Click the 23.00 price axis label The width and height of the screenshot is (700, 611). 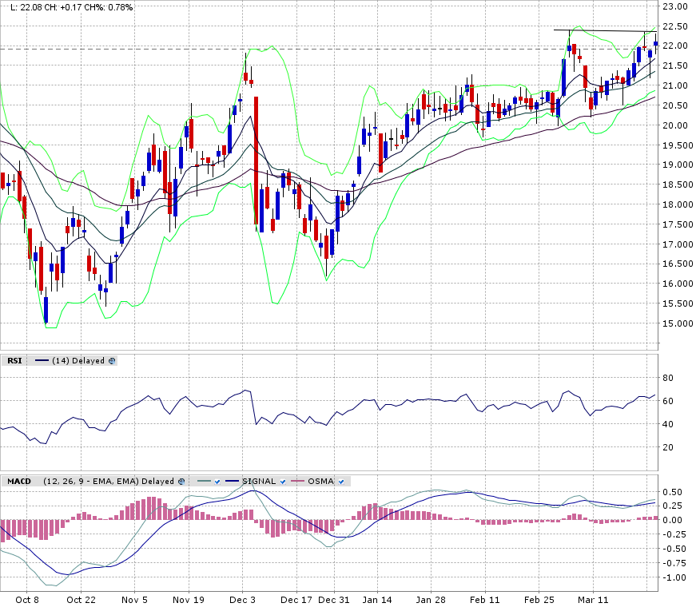[675, 6]
